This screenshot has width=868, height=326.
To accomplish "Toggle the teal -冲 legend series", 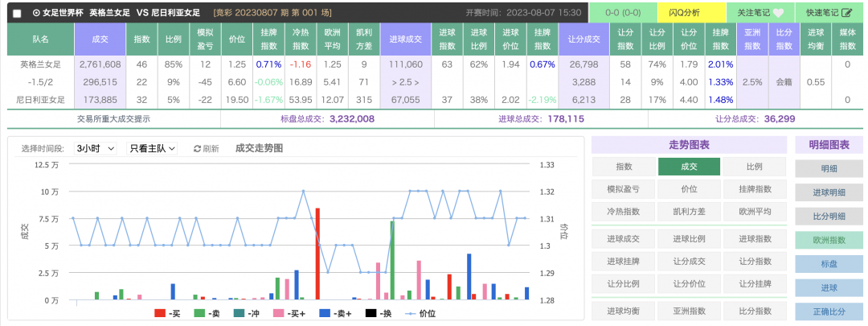I will point(248,314).
